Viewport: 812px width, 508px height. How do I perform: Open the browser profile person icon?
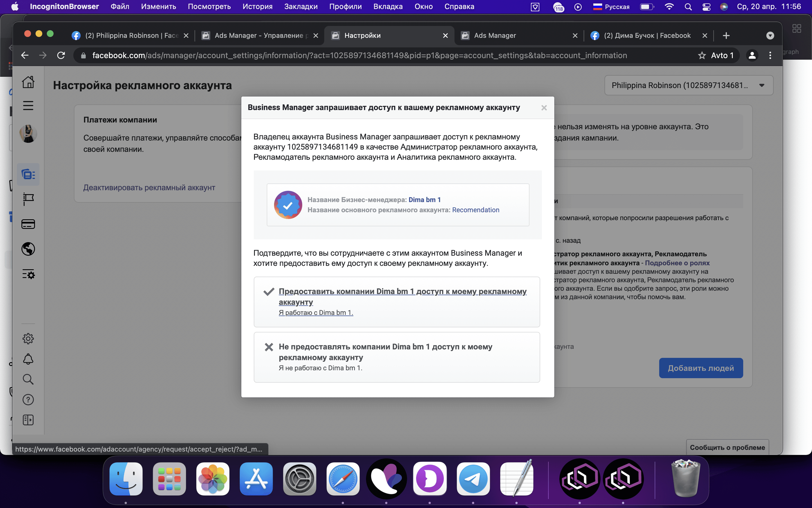752,55
